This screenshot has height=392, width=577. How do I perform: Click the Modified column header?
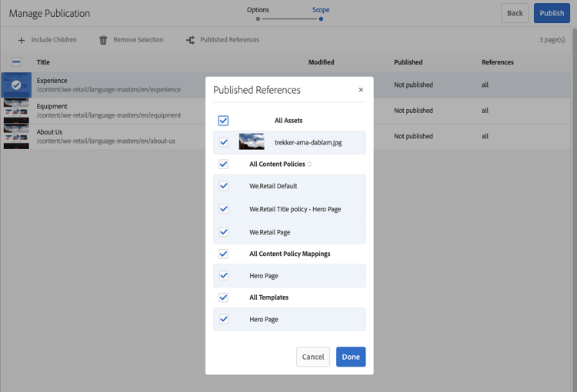[322, 62]
